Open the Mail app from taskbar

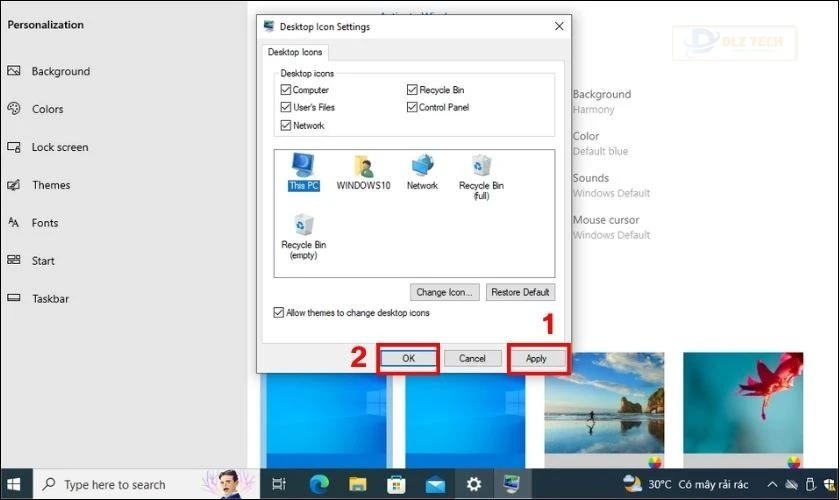[435, 484]
